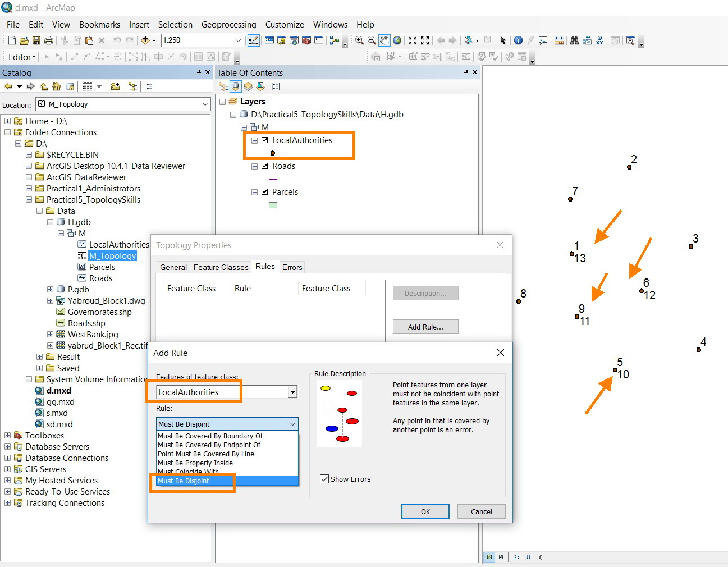Toggle Parcels layer visibility checkbox

point(265,192)
